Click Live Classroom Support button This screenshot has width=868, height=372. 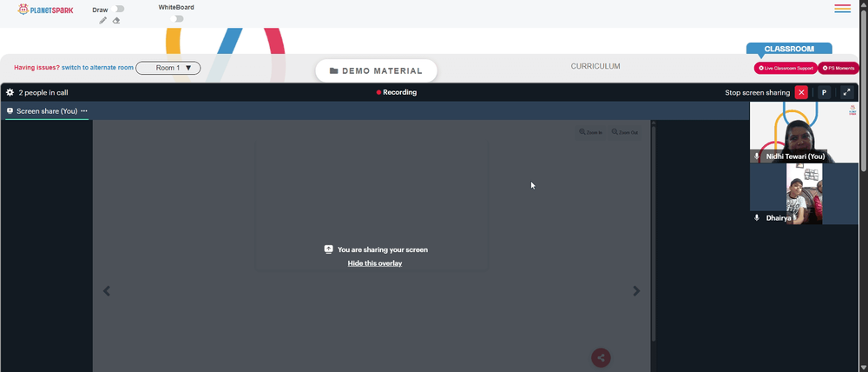coord(786,68)
